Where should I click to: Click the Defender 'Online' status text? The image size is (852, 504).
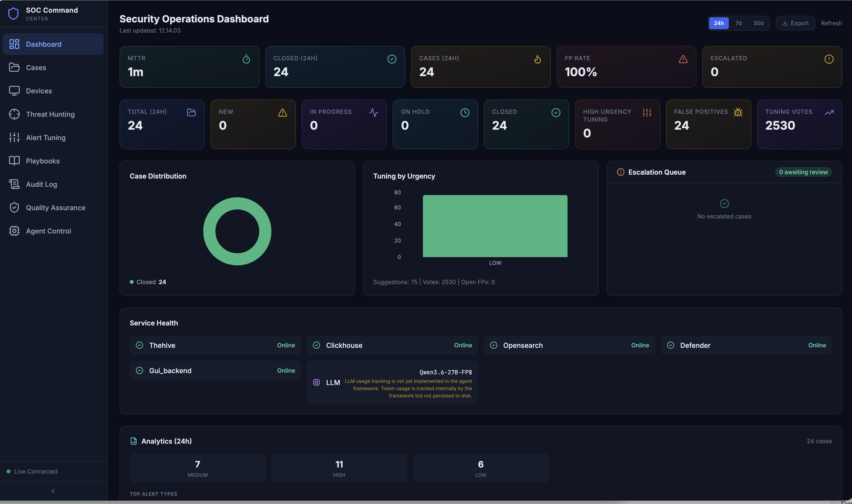(x=817, y=345)
